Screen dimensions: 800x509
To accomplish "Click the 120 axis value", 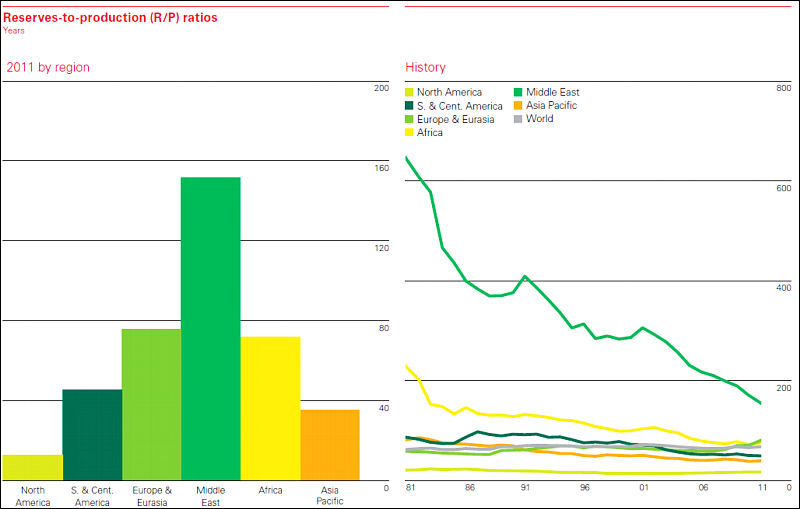I will click(x=382, y=248).
